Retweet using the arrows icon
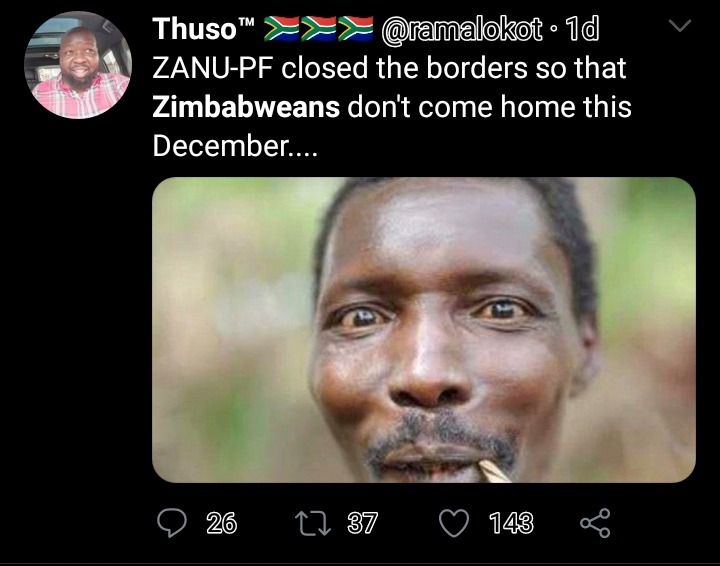The image size is (720, 566). click(312, 524)
